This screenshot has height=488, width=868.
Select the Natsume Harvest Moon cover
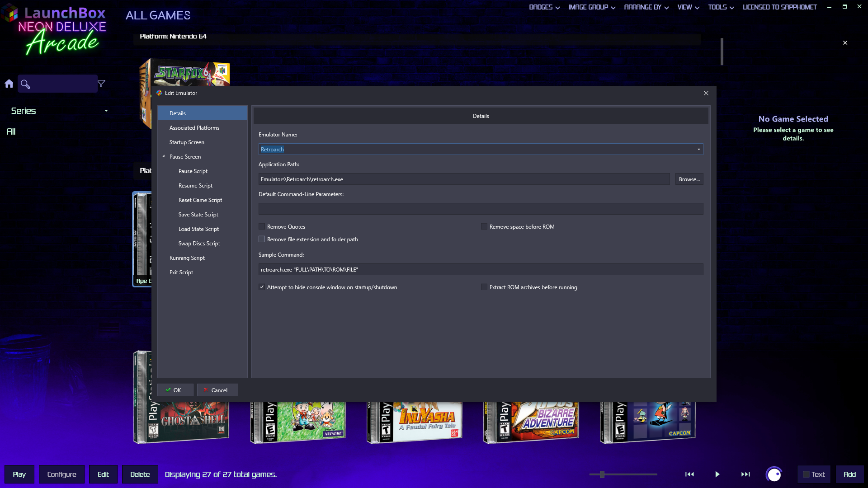(x=298, y=422)
